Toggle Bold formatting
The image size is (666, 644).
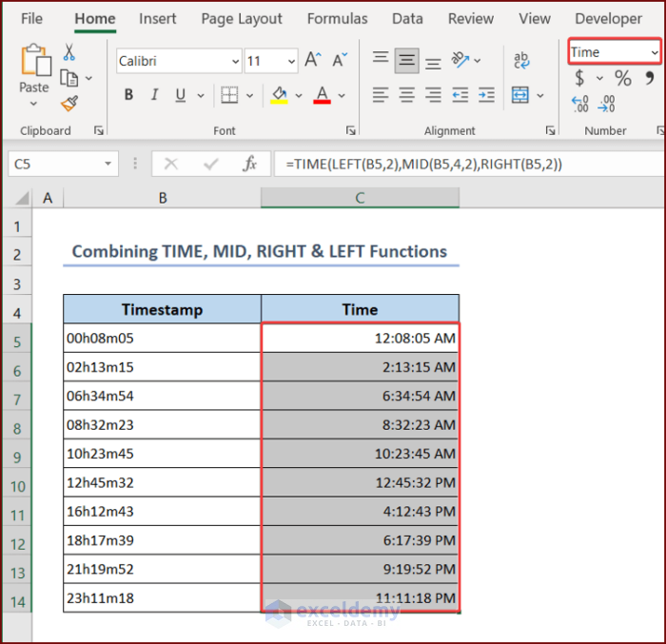pos(128,95)
